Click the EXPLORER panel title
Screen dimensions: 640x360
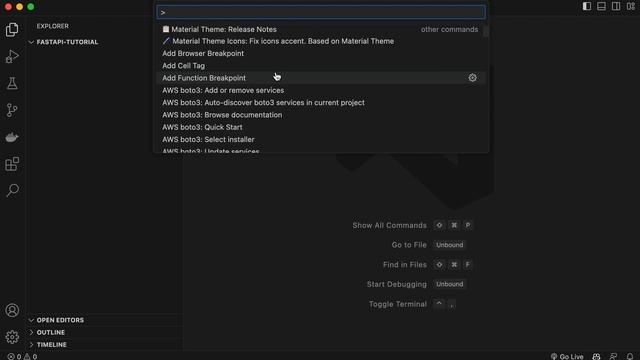[53, 26]
